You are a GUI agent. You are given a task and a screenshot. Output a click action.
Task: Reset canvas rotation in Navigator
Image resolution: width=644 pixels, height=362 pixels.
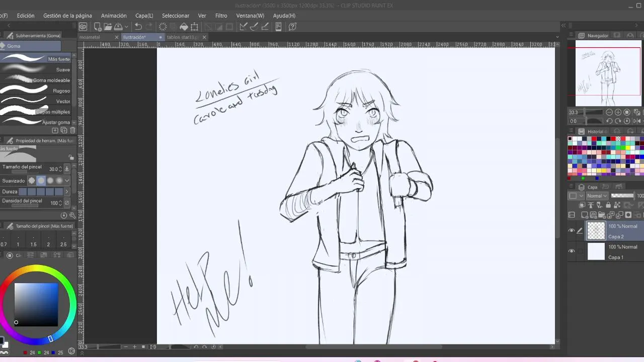tap(627, 121)
